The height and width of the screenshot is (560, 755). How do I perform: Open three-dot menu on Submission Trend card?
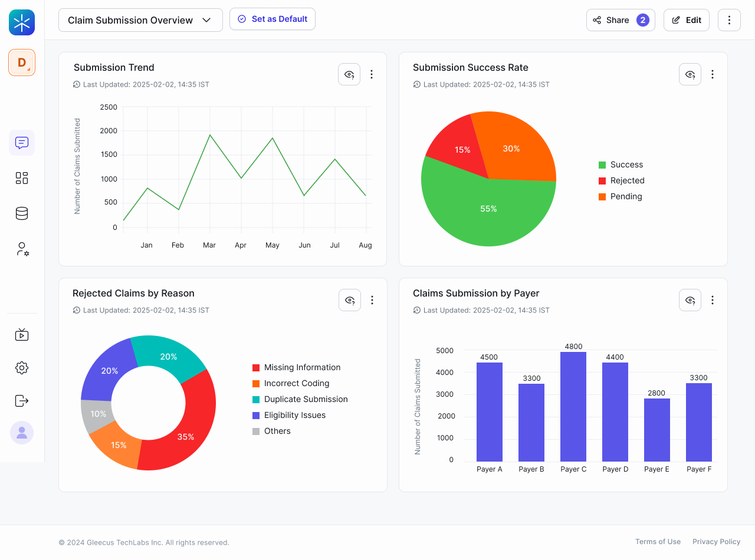372,74
